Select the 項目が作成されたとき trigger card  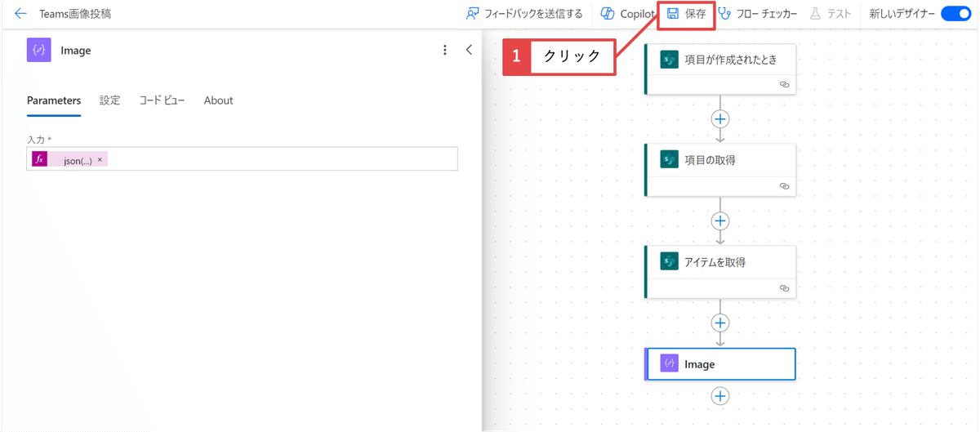tap(720, 69)
